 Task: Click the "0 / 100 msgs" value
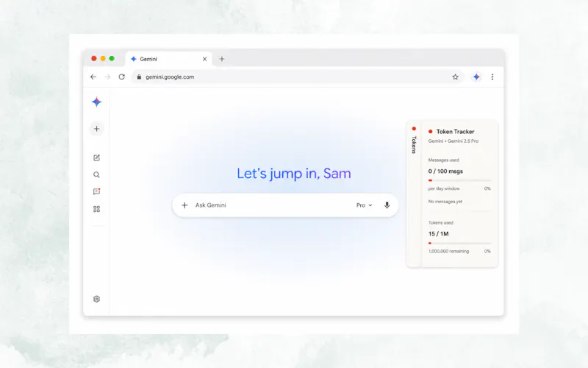click(x=445, y=171)
